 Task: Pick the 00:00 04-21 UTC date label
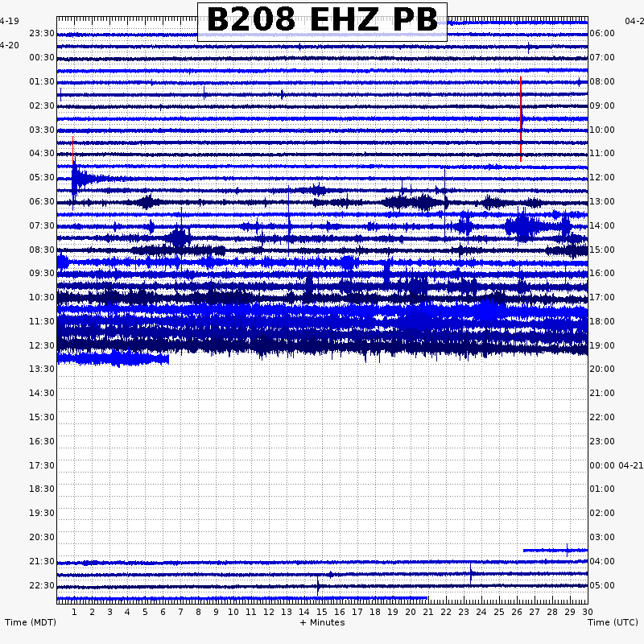pos(617,465)
